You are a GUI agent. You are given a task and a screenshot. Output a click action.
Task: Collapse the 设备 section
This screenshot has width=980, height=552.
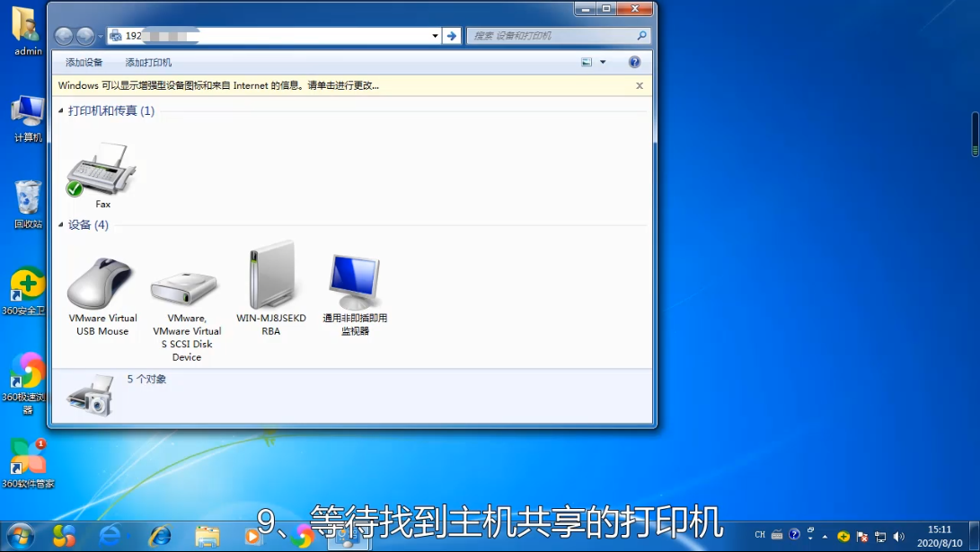61,224
